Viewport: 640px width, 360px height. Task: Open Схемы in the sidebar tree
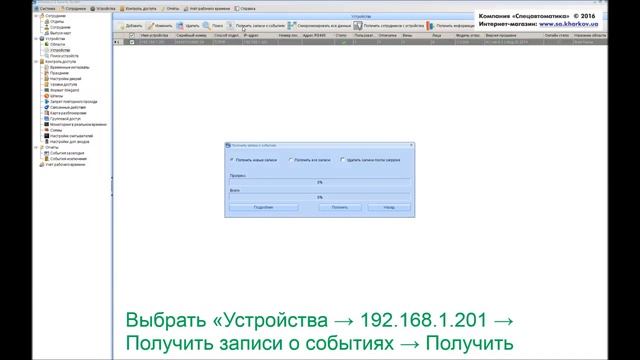tap(53, 130)
